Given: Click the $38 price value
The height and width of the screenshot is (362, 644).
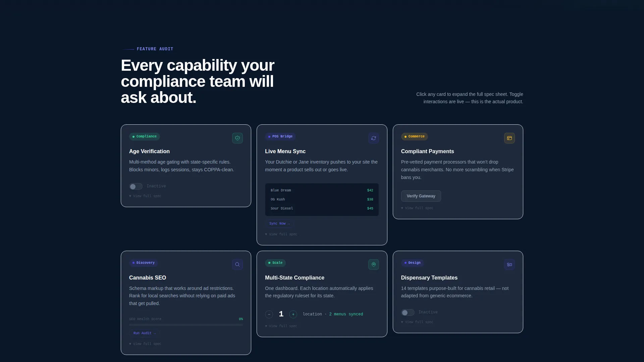Looking at the screenshot, I should (x=370, y=199).
